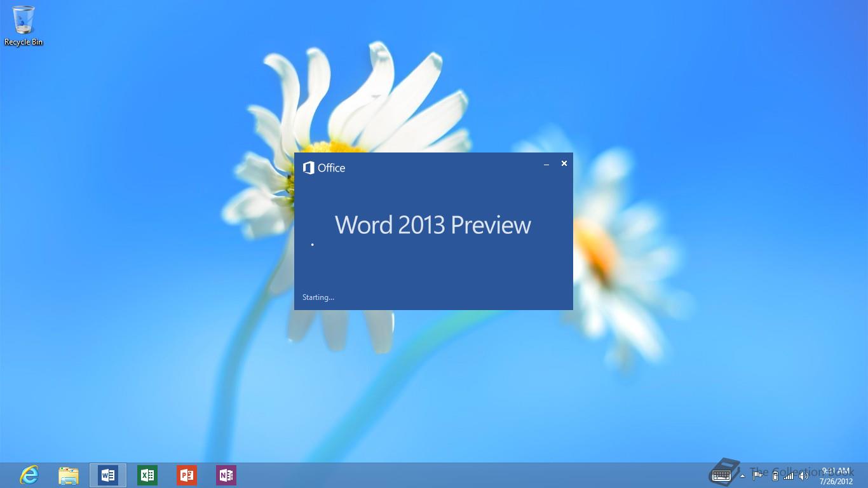
Task: Open the Action Center flag icon
Action: coord(758,475)
